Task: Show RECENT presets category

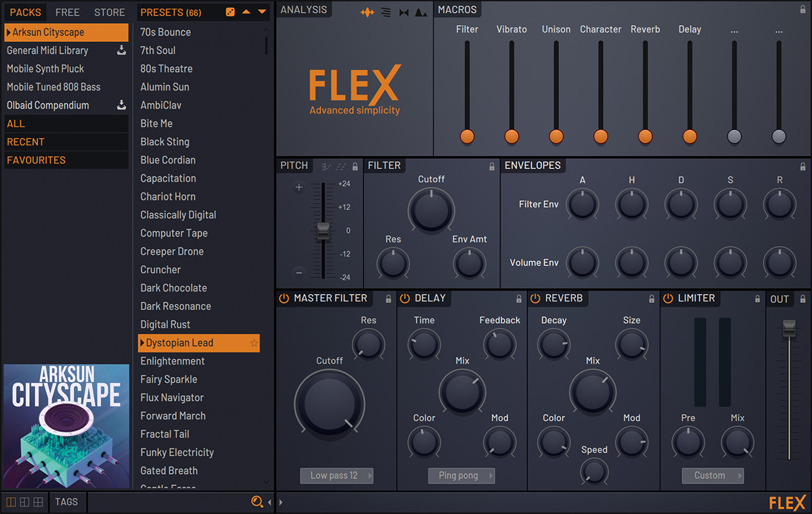Action: click(x=66, y=142)
